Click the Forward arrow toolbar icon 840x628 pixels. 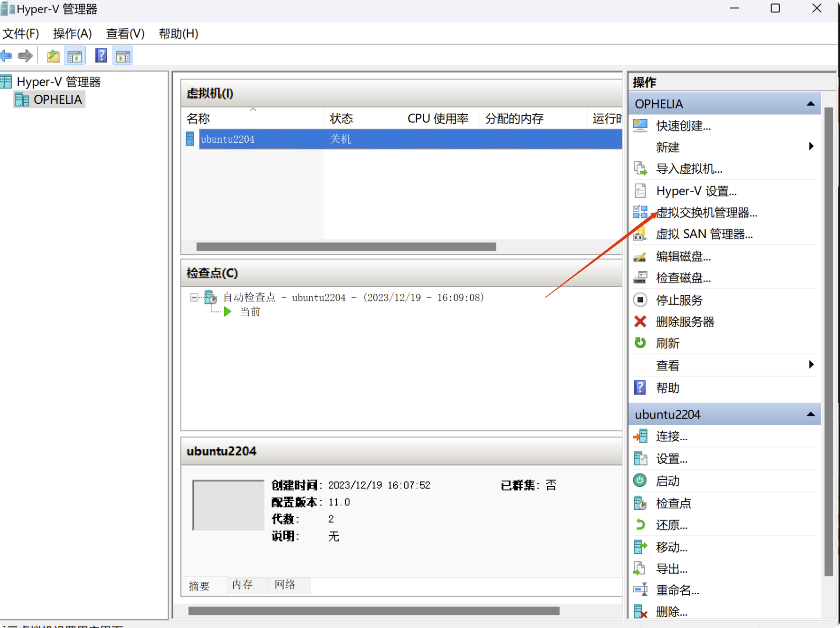[x=25, y=56]
